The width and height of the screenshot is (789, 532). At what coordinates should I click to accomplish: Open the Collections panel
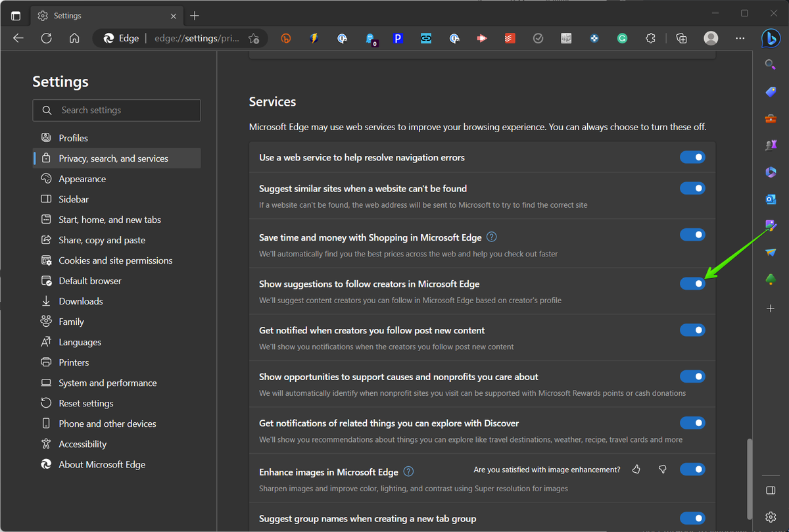coord(681,38)
